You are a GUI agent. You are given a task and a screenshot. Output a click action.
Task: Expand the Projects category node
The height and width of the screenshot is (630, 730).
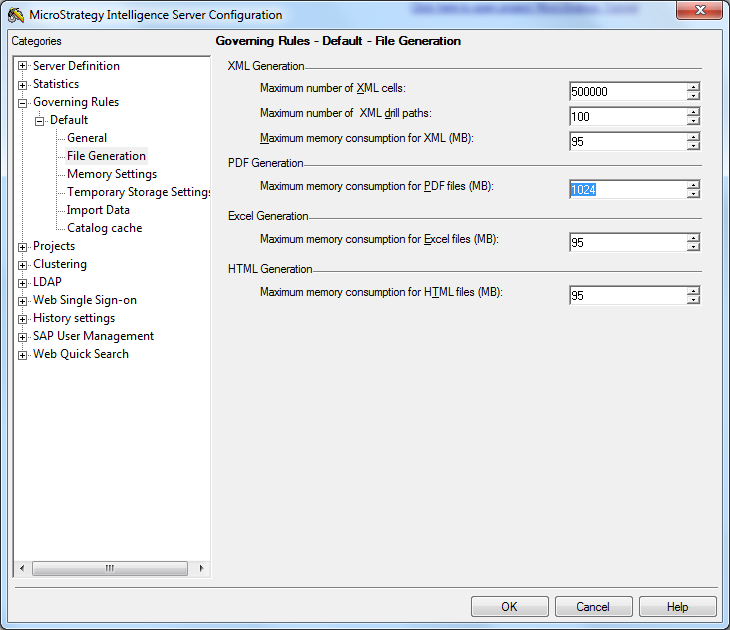click(23, 246)
